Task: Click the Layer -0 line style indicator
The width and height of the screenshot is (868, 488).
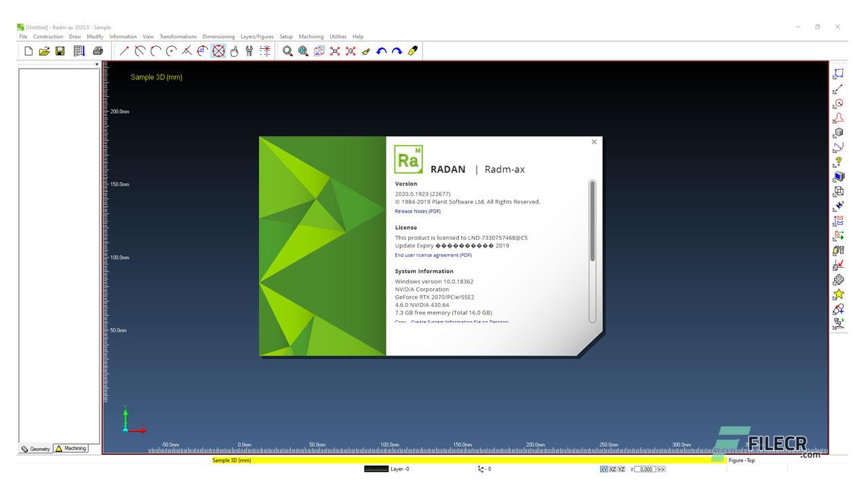Action: click(x=376, y=469)
